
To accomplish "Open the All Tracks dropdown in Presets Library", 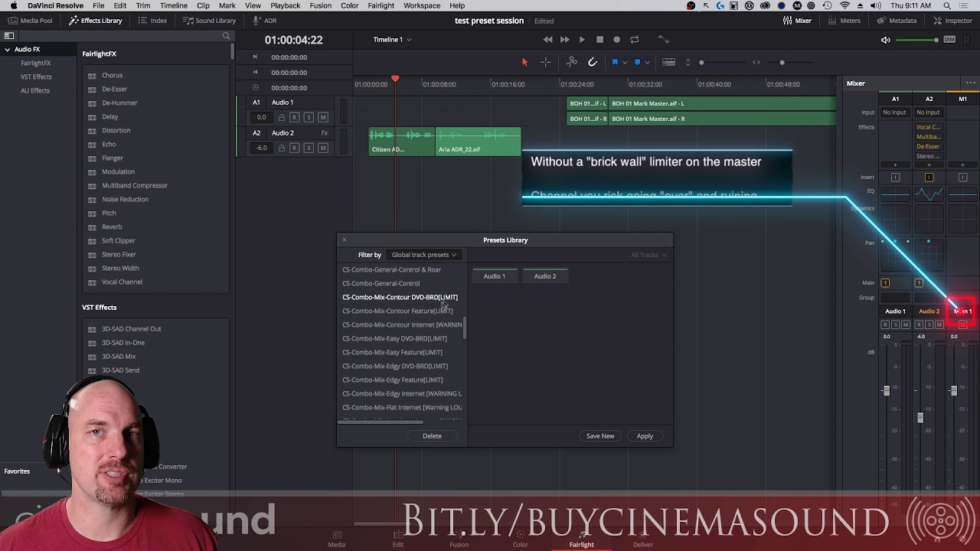I will [x=648, y=255].
